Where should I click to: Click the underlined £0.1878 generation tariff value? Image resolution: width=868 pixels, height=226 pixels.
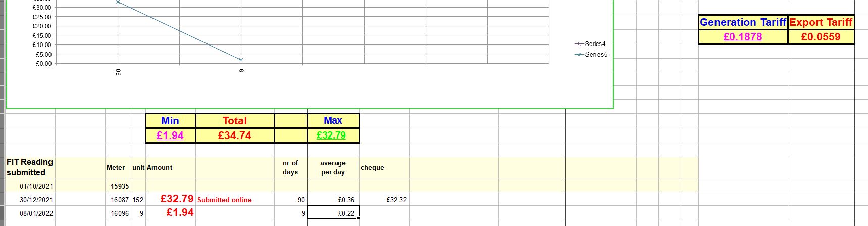point(742,37)
